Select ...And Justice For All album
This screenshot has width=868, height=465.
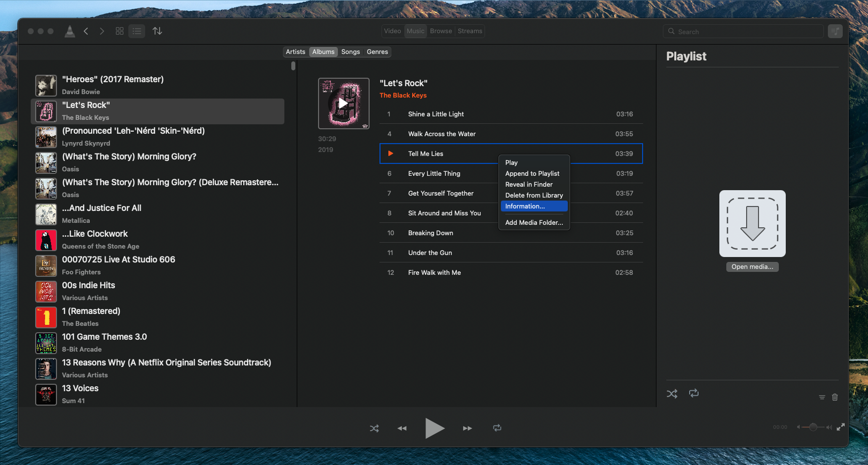click(x=158, y=214)
